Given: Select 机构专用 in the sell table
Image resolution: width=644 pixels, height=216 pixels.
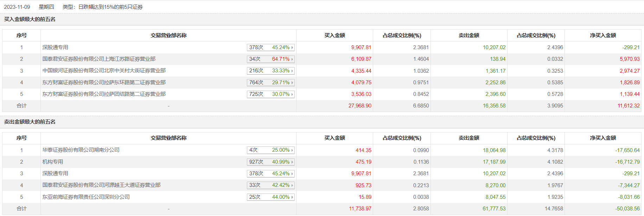Looking at the screenshot, I should pos(53,162).
